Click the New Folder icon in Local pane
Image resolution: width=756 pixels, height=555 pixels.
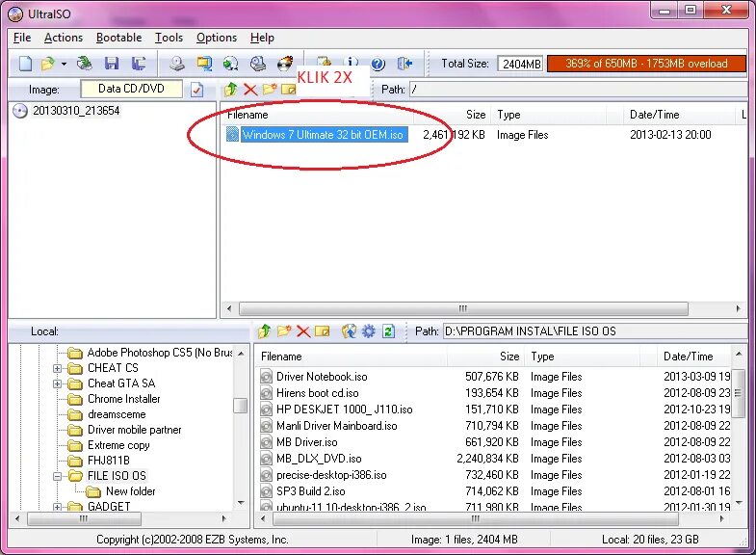click(x=284, y=330)
